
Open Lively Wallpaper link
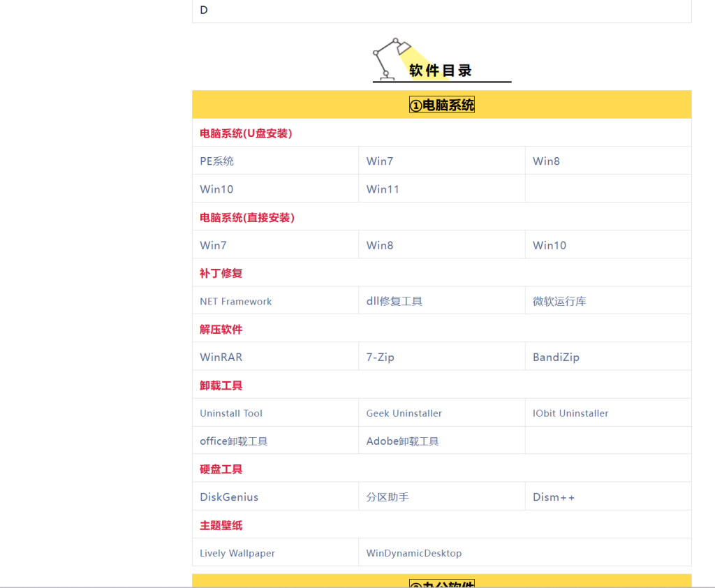pos(237,553)
